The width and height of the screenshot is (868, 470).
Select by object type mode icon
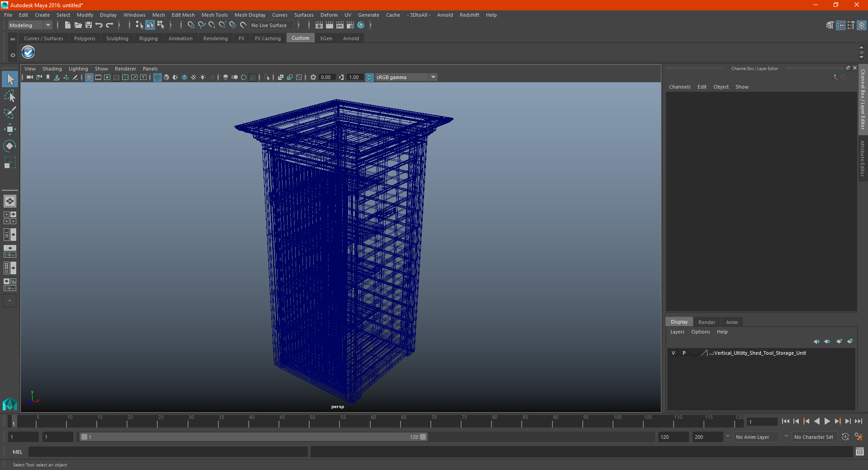(150, 25)
